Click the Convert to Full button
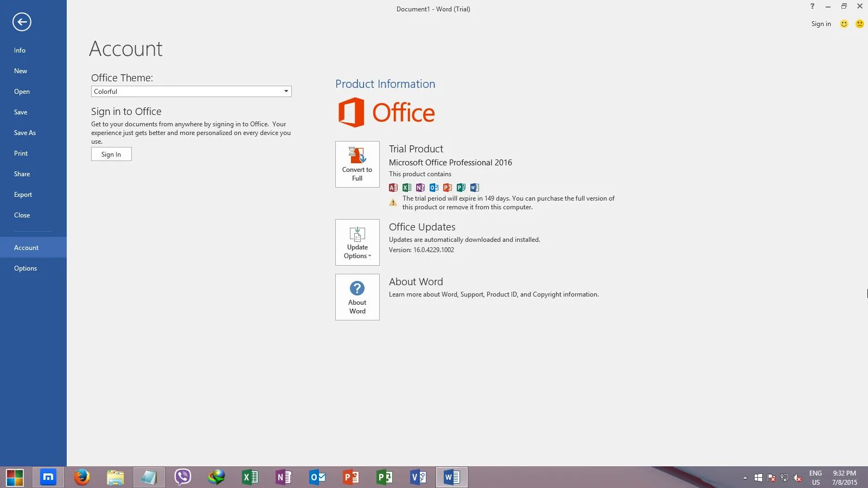The image size is (868, 488). [x=357, y=164]
